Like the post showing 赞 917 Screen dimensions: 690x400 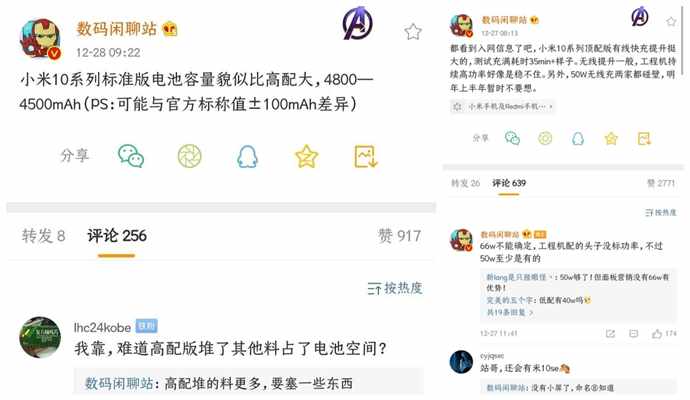(x=400, y=236)
